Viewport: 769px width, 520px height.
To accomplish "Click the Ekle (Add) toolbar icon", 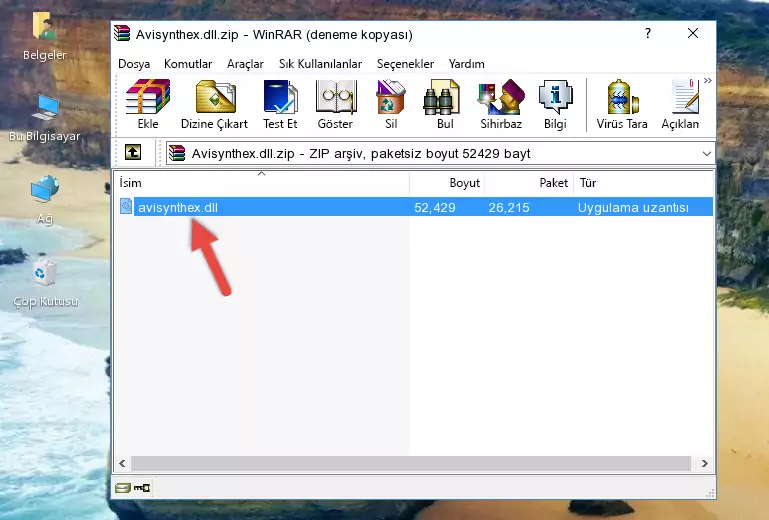I will click(148, 104).
